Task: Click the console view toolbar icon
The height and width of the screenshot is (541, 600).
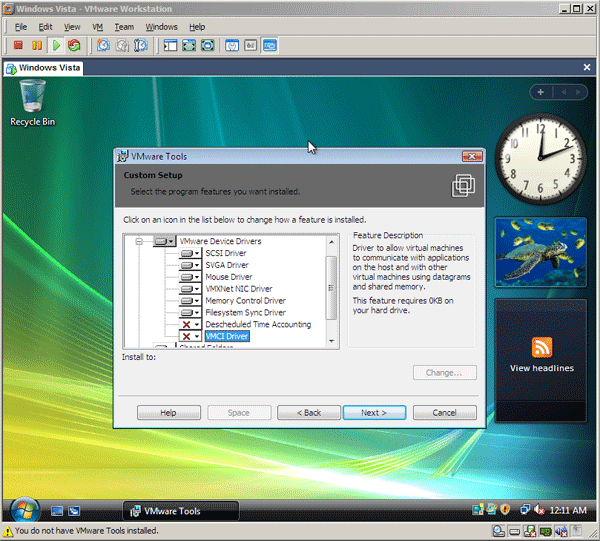Action: pyautogui.click(x=269, y=46)
